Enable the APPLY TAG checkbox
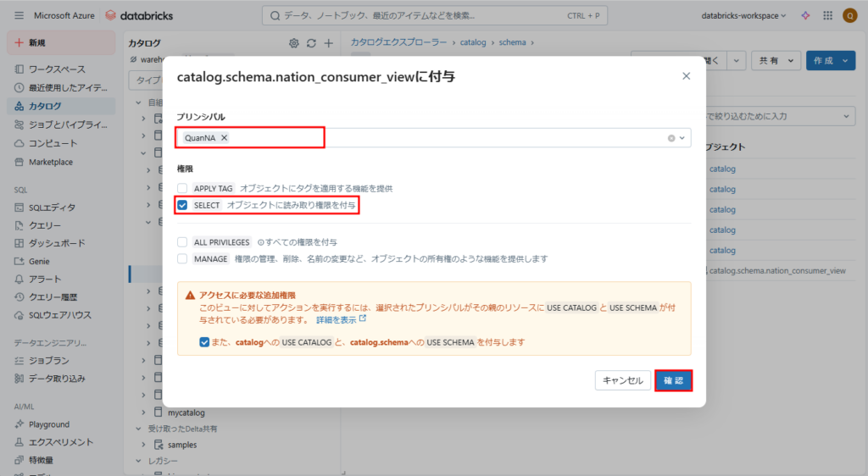The image size is (868, 476). (182, 188)
